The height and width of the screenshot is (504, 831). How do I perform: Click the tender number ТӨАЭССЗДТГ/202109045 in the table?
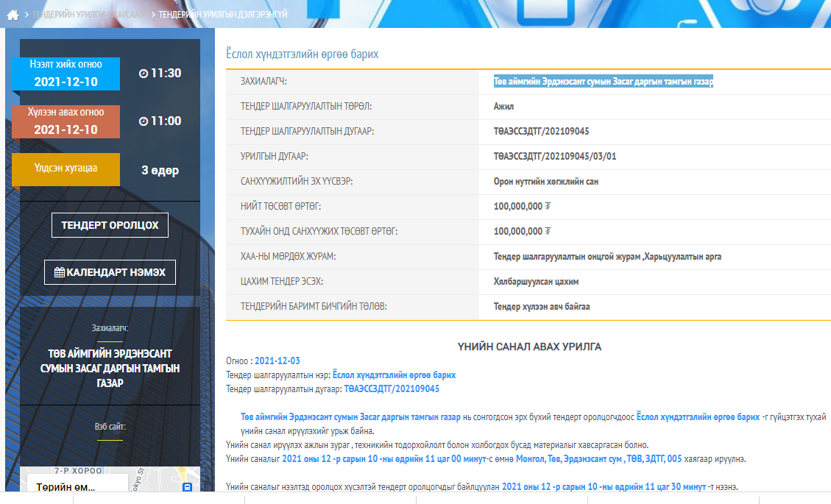pyautogui.click(x=541, y=132)
